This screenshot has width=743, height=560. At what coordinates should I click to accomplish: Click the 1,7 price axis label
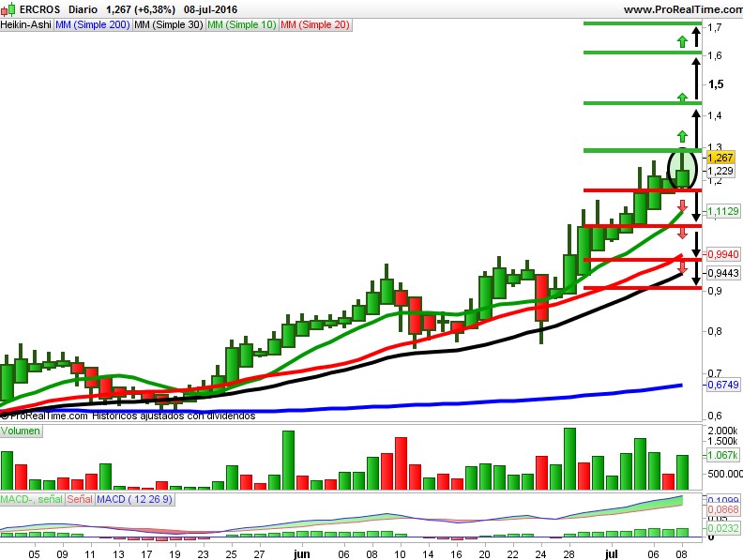(x=715, y=27)
